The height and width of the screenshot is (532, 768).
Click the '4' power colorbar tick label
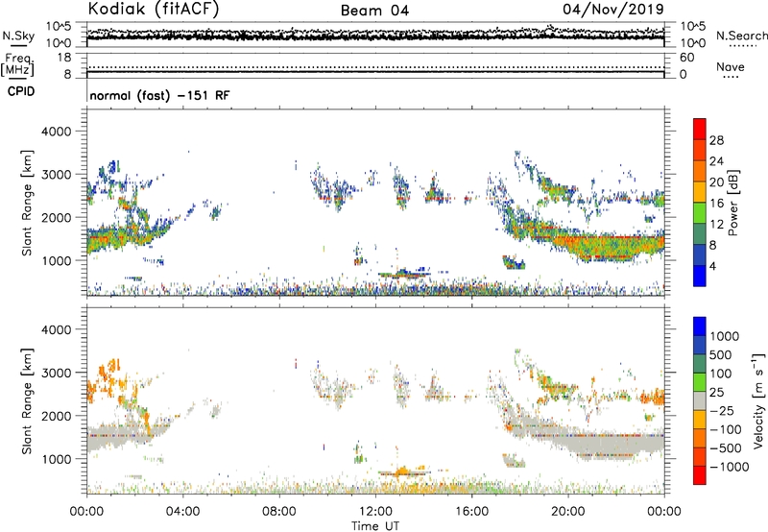[x=712, y=267]
